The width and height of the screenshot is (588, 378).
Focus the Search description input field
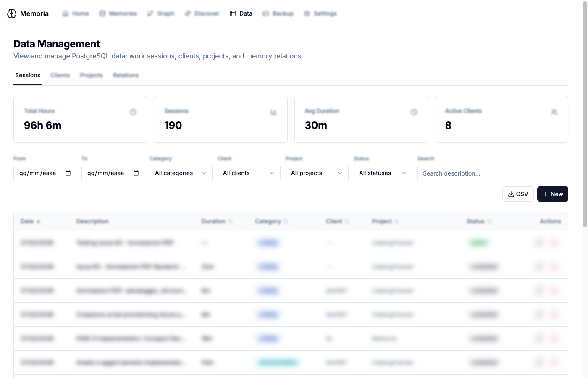[459, 173]
